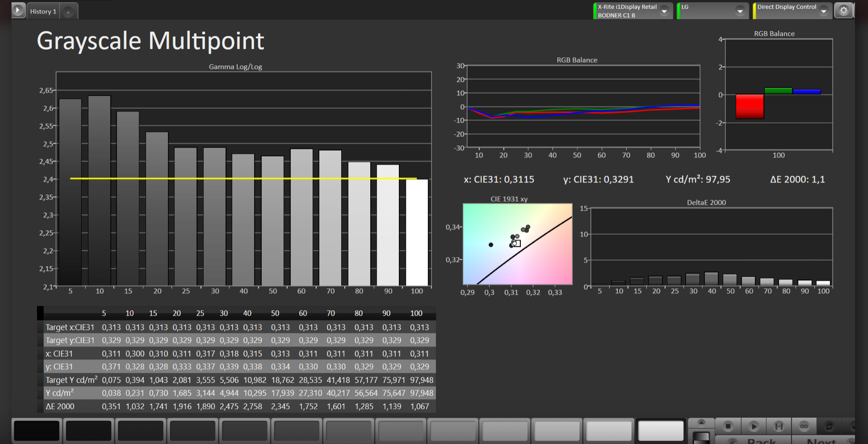Select the Target Y cd/m² row label
Image resolution: width=868 pixels, height=444 pixels.
72,380
